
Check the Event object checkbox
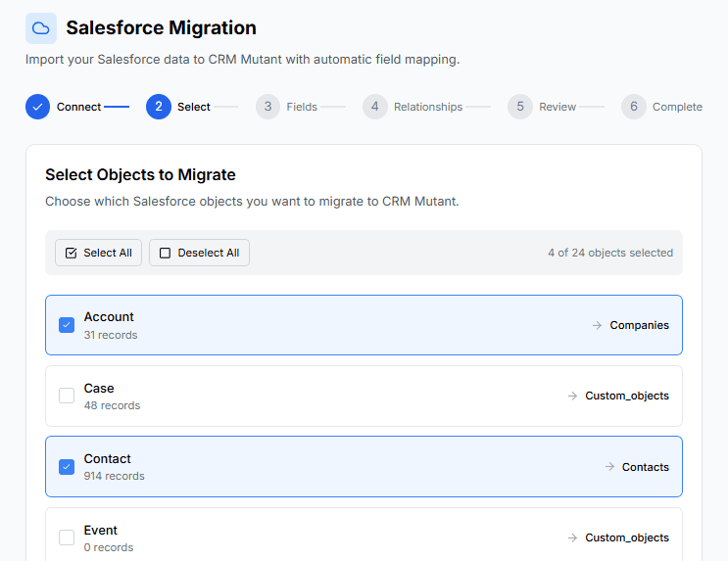click(67, 538)
